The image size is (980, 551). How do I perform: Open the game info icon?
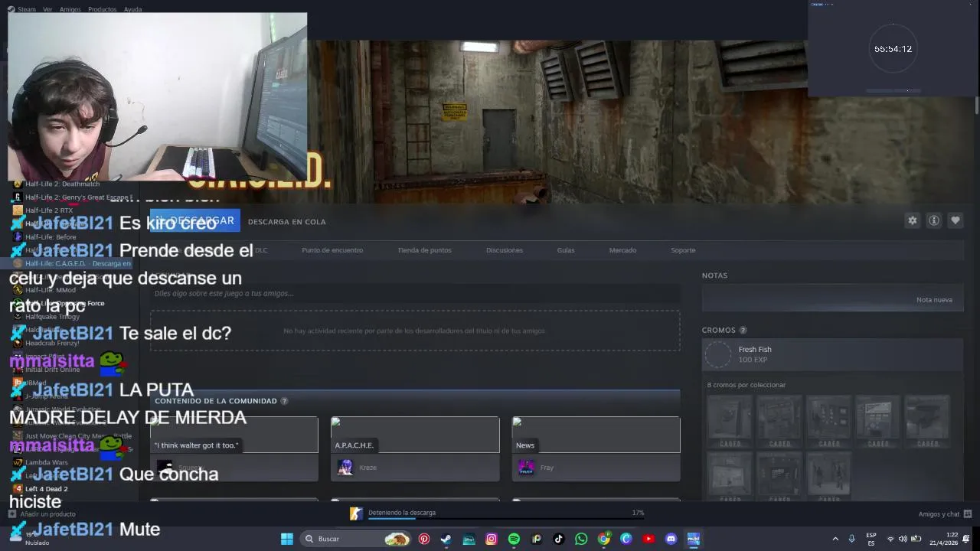click(934, 220)
